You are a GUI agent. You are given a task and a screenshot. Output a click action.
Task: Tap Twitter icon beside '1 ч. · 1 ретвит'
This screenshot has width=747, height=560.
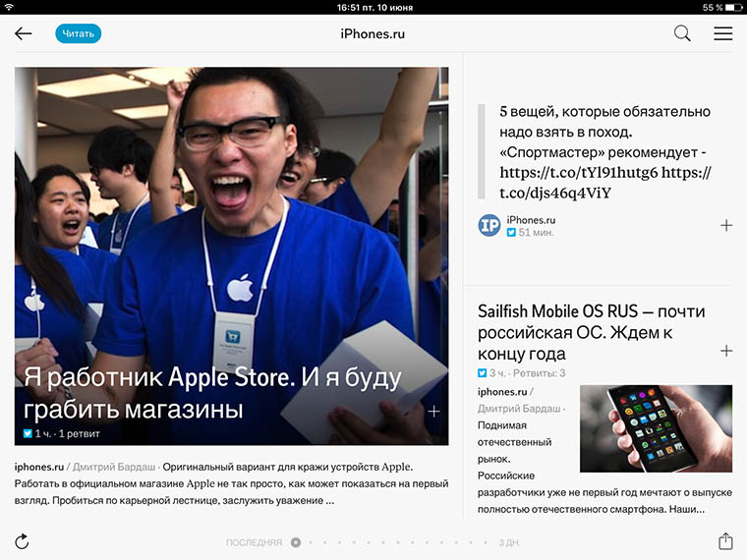(x=29, y=433)
